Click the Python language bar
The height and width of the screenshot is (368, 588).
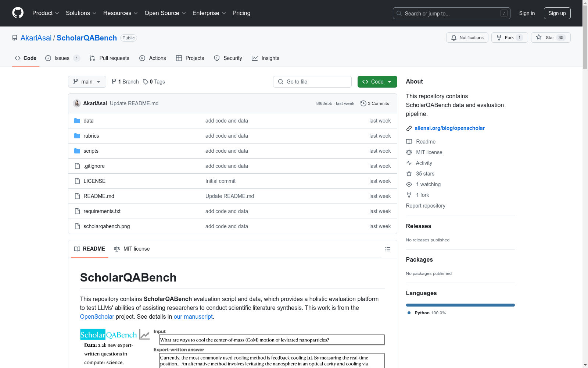point(460,305)
